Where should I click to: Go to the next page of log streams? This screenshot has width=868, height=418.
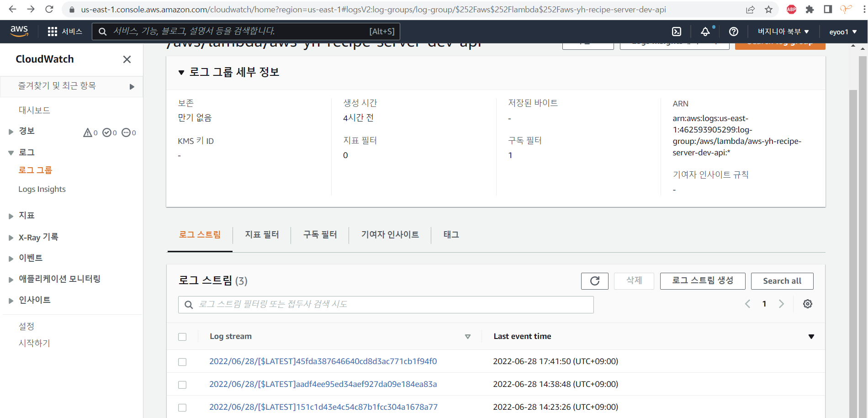[x=781, y=304]
